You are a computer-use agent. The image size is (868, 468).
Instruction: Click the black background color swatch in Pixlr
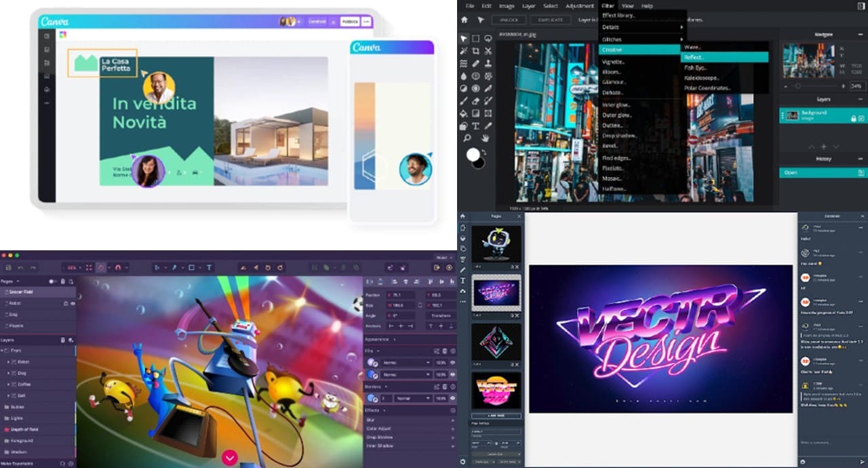pos(479,162)
